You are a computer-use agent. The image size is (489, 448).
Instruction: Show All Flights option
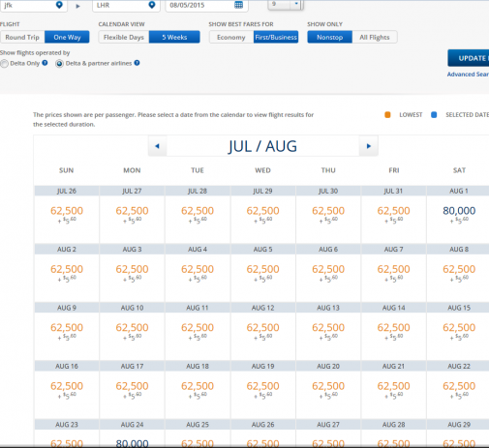click(375, 37)
